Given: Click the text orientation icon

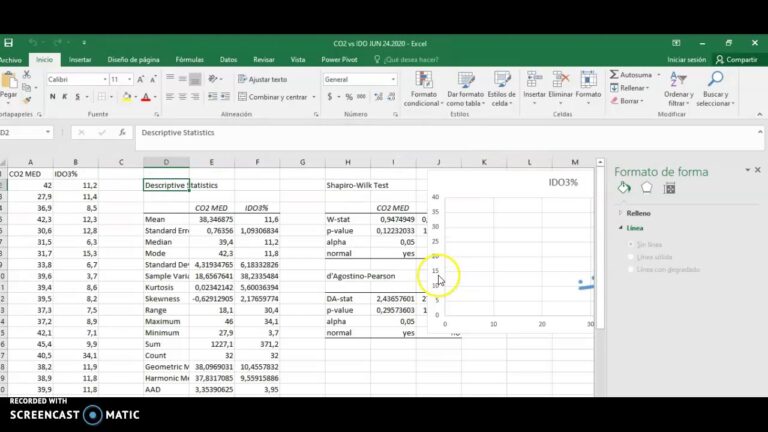Looking at the screenshot, I should pos(213,79).
